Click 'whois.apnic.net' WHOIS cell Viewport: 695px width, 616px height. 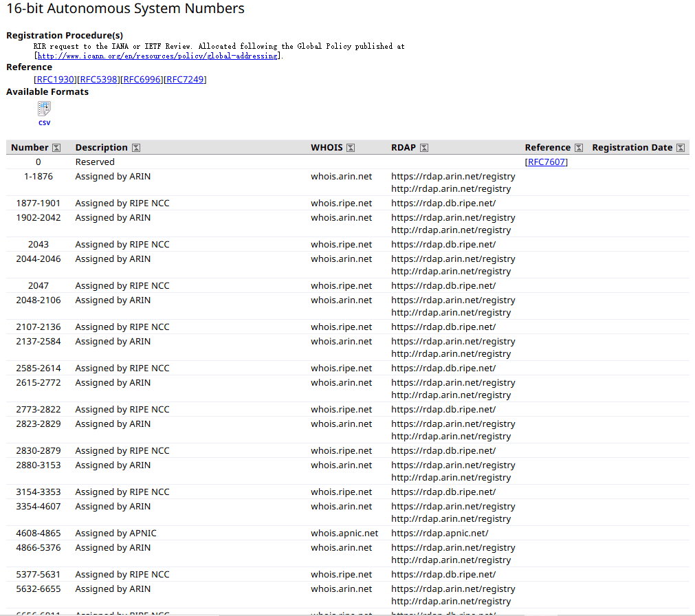coord(344,533)
